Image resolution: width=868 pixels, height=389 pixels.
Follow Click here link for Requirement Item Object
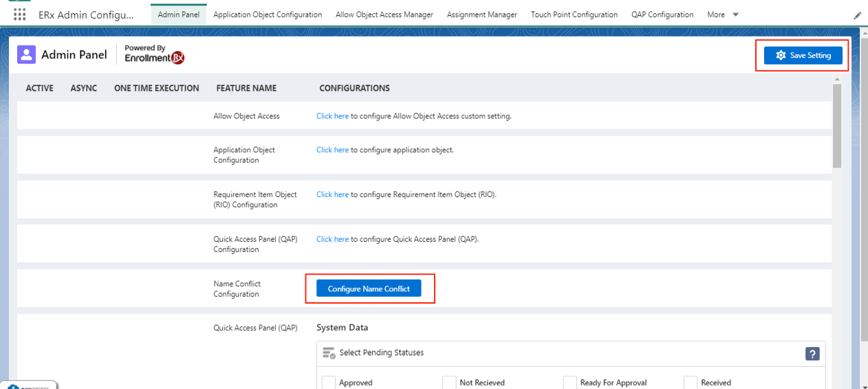[332, 195]
